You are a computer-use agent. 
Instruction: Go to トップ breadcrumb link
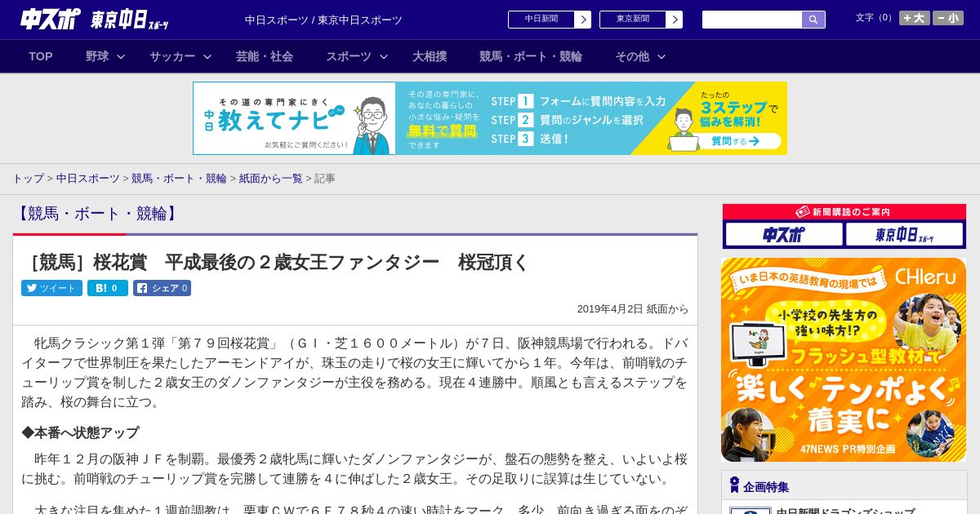[28, 178]
